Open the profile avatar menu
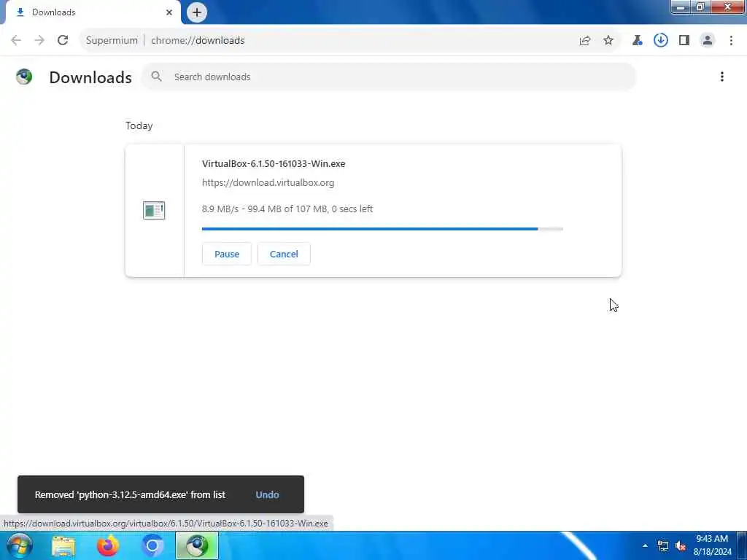Image resolution: width=747 pixels, height=560 pixels. [708, 41]
